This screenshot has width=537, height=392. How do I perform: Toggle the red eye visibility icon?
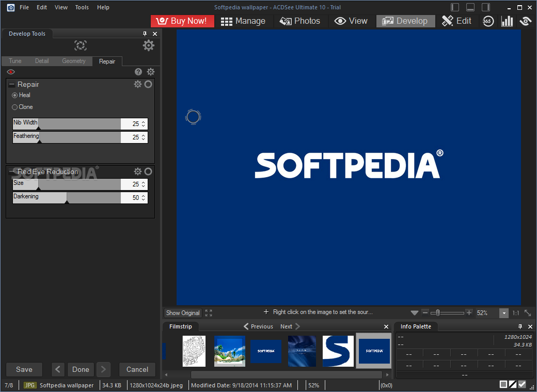pyautogui.click(x=11, y=72)
